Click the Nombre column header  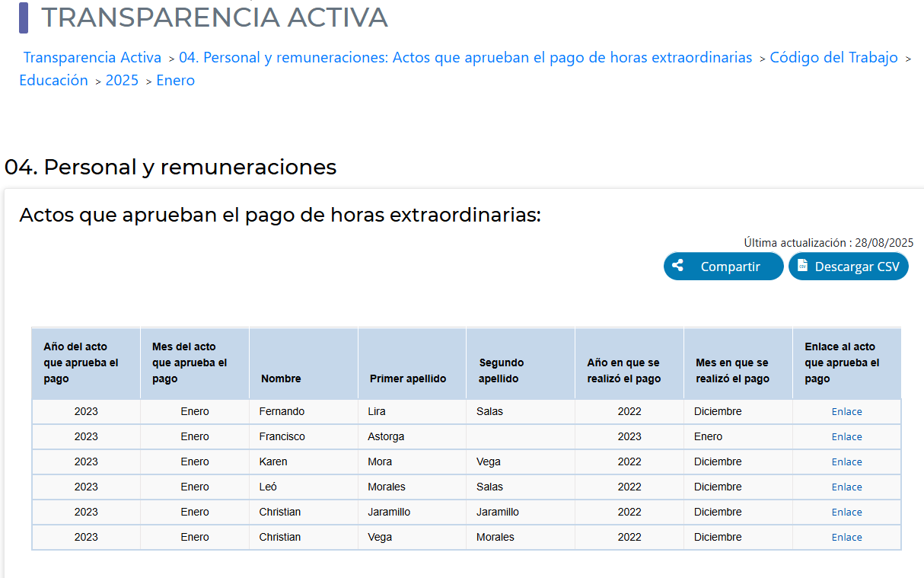(x=304, y=363)
